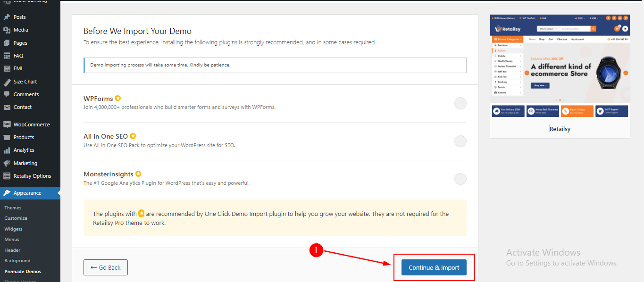Click the Go Back button
Screen dimensions: 644x282
(106, 267)
